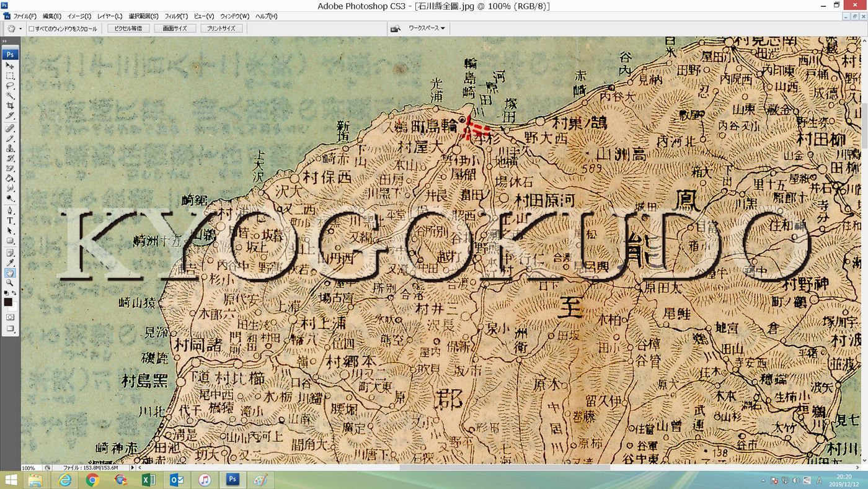Open Excel from taskbar
The height and width of the screenshot is (489, 868).
pyautogui.click(x=149, y=480)
